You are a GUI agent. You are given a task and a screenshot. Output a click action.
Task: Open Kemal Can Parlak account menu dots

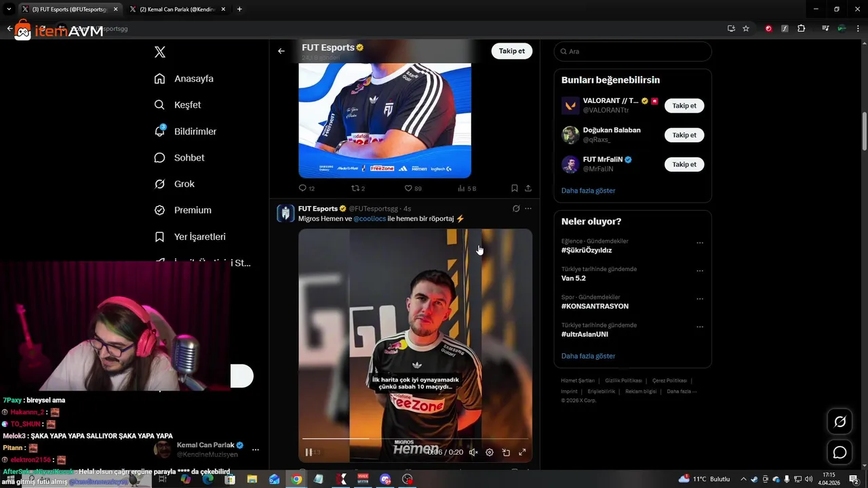256,449
